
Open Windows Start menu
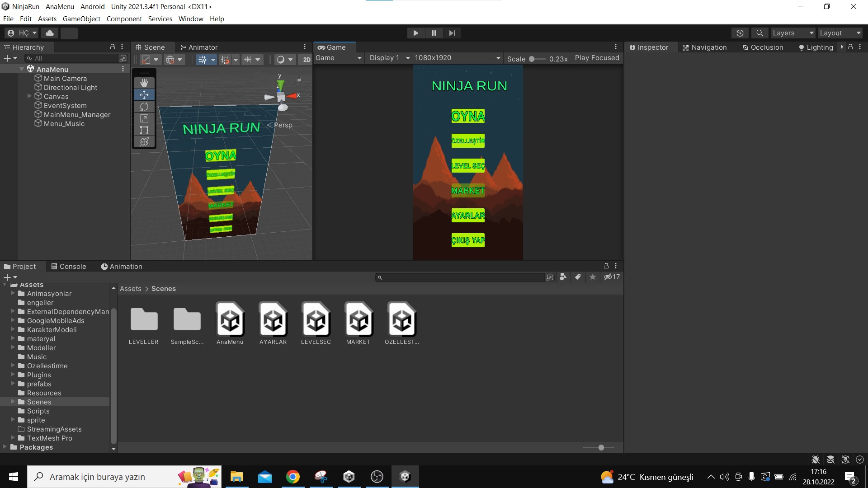tap(14, 477)
